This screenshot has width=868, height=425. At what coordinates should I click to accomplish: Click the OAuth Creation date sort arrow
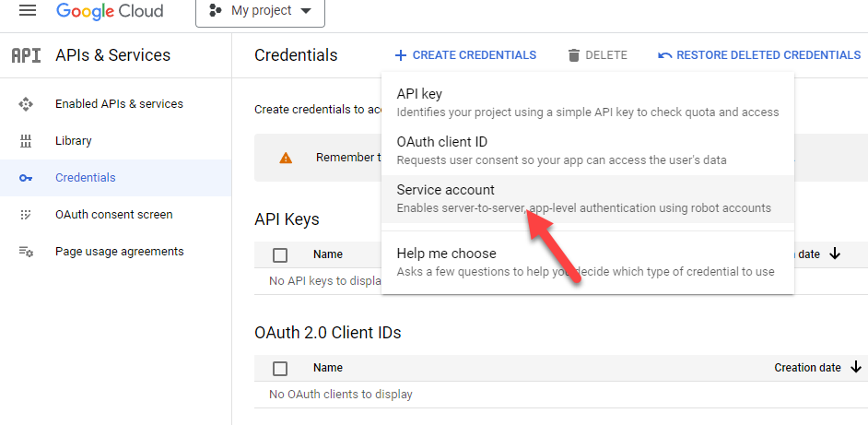(x=856, y=367)
